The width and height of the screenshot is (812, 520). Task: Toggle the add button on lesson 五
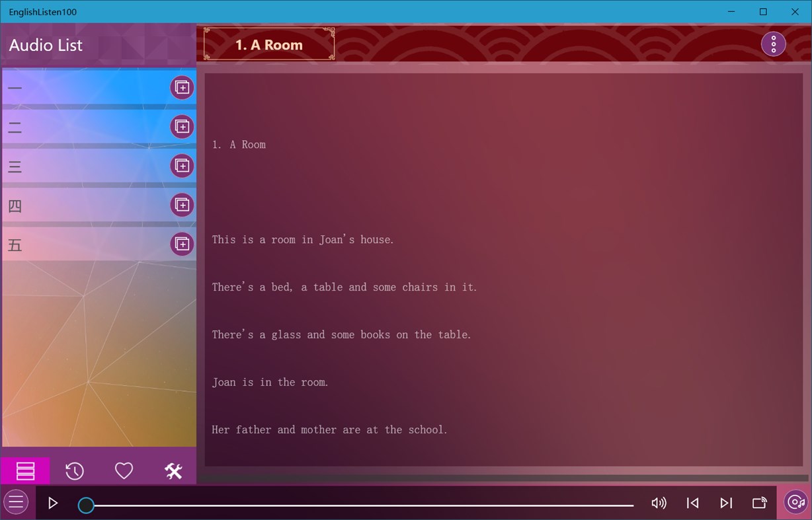click(182, 244)
